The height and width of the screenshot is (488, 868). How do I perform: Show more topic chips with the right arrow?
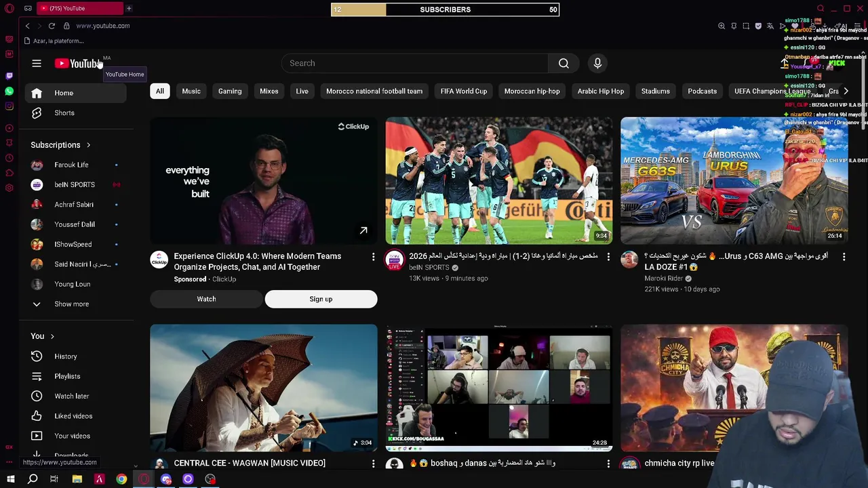(846, 91)
